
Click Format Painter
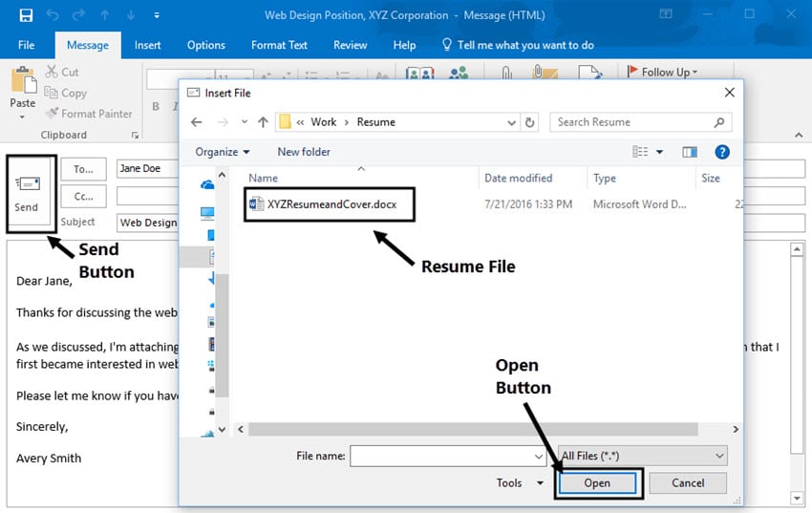point(89,114)
